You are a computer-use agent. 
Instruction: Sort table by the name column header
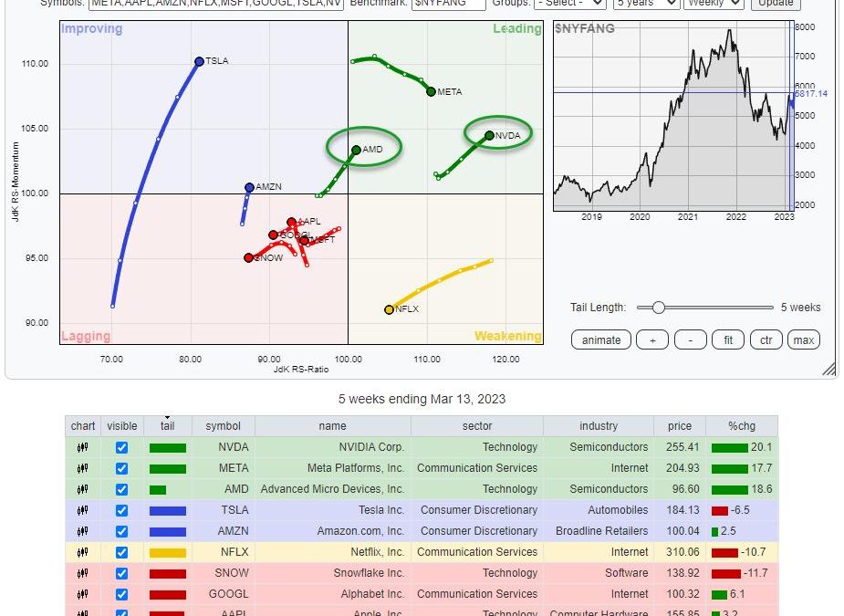click(x=333, y=426)
